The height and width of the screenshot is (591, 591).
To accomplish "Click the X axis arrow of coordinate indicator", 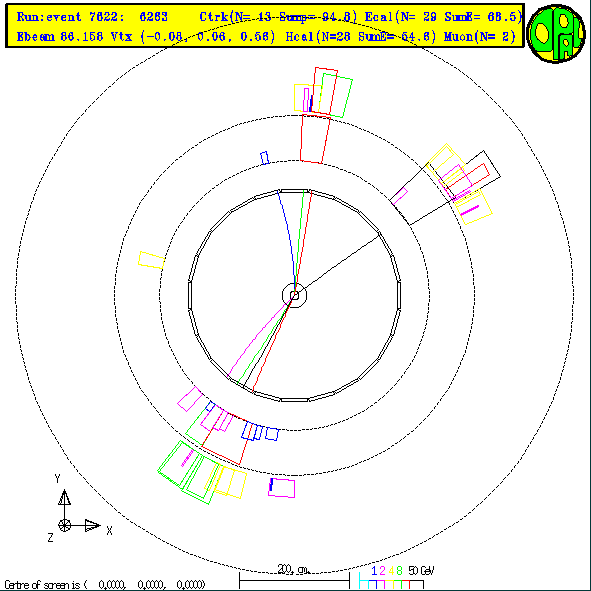I will pyautogui.click(x=92, y=525).
